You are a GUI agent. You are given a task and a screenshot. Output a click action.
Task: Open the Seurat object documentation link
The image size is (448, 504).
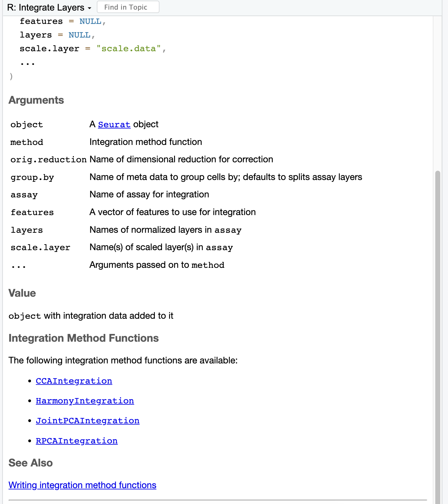pyautogui.click(x=114, y=124)
